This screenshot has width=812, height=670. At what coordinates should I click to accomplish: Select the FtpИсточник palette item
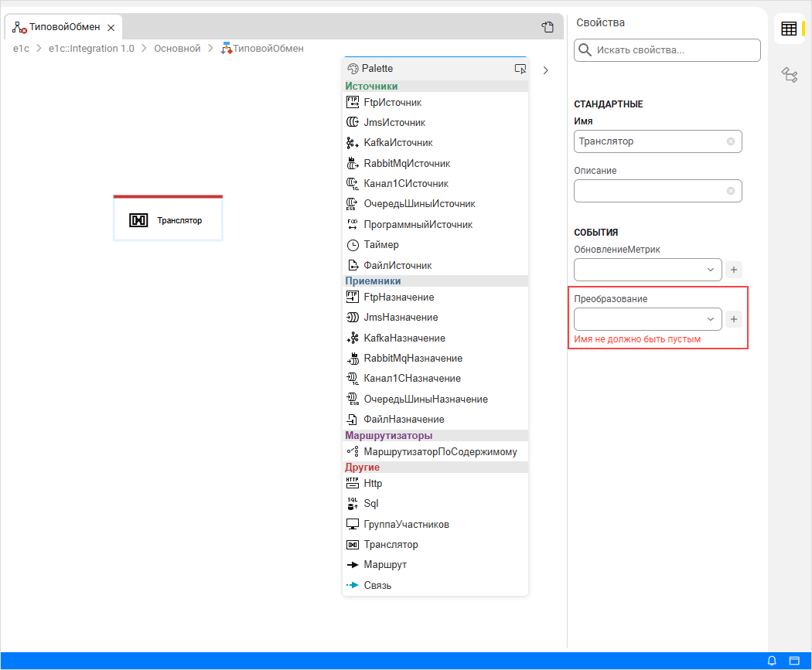[393, 102]
